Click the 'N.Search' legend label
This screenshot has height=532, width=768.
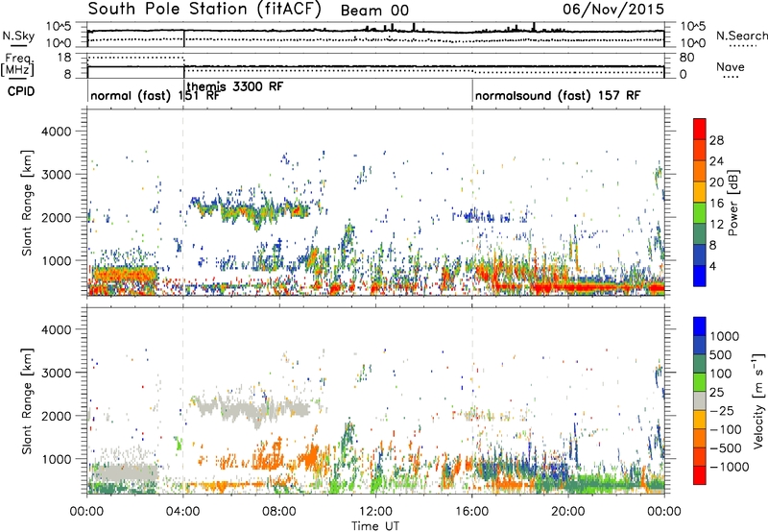pyautogui.click(x=741, y=36)
